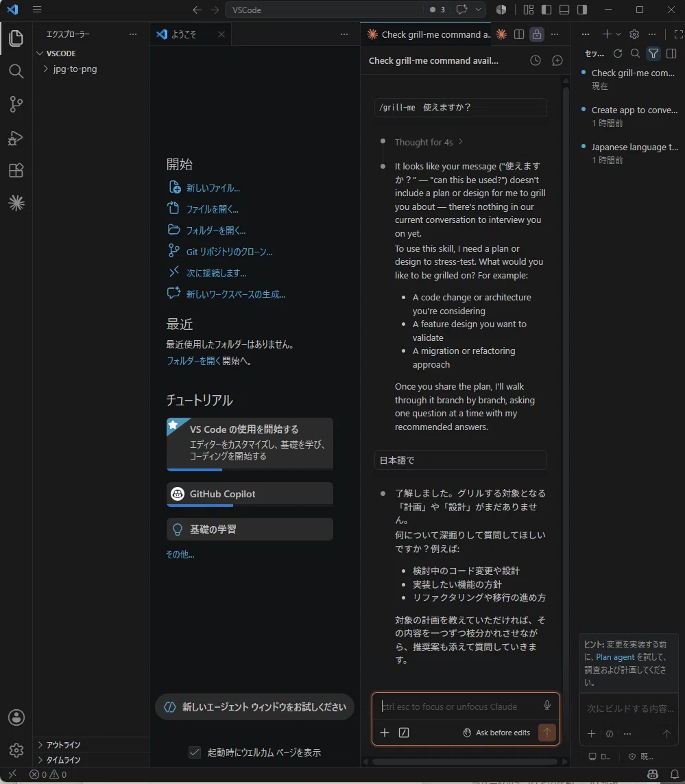
Task: Click 新しいファイル... link
Action: [x=213, y=188]
